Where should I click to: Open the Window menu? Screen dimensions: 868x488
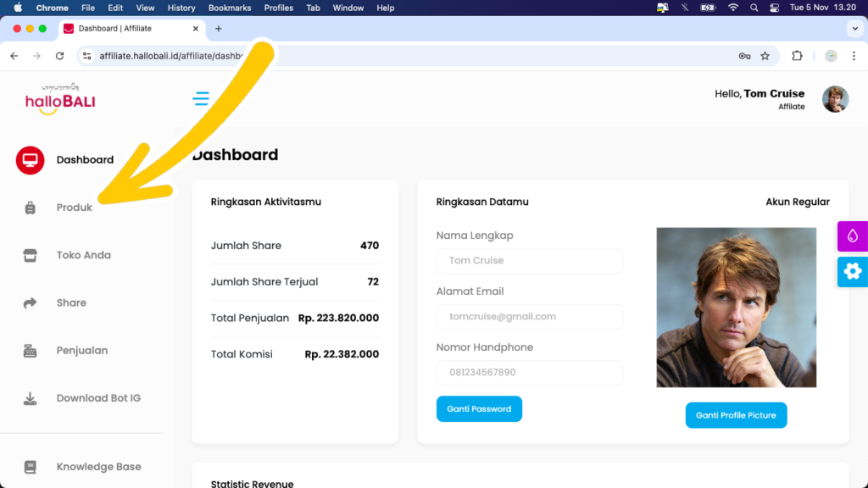348,8
